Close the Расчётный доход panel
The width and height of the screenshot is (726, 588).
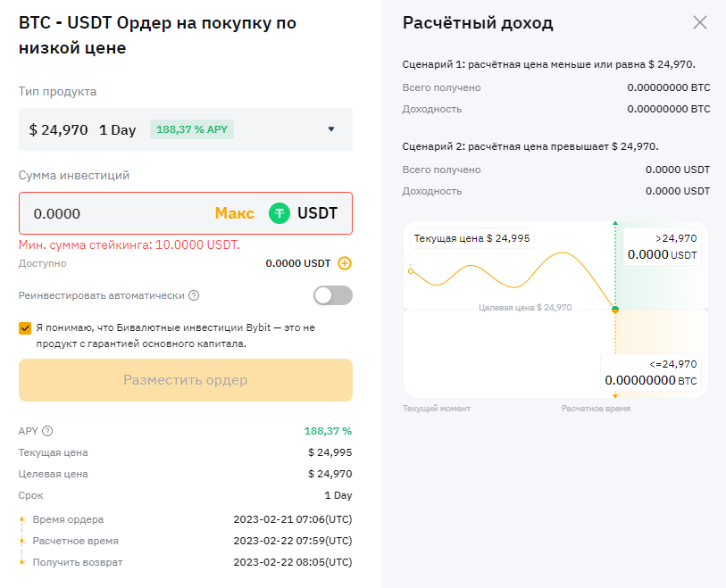point(700,22)
